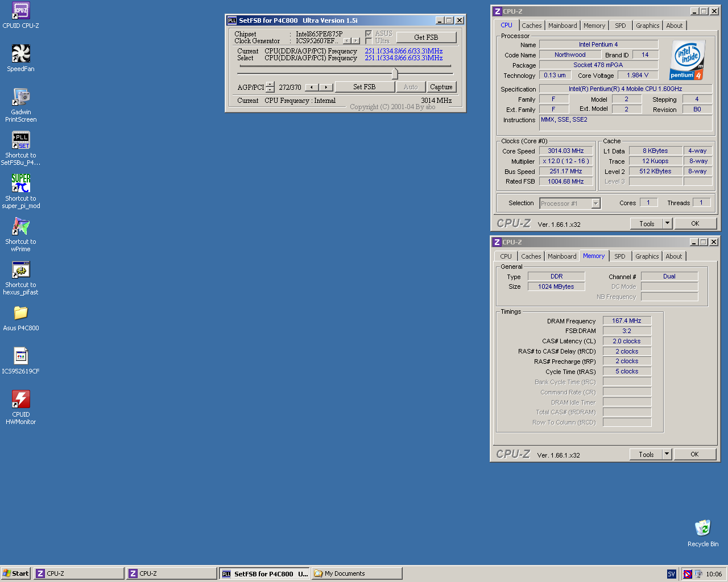The image size is (728, 582).
Task: Select the SetFSBu_P4 shortcut icon
Action: pyautogui.click(x=21, y=140)
